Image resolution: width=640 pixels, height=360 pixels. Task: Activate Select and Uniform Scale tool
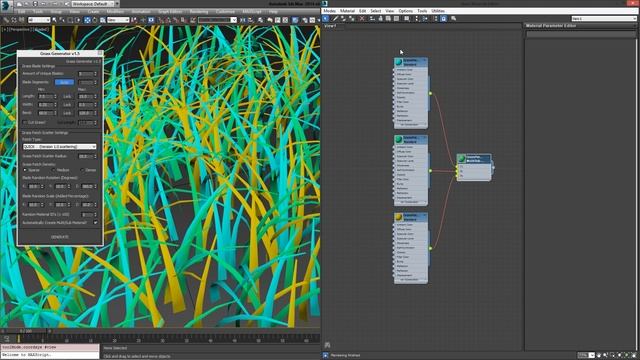pyautogui.click(x=103, y=20)
